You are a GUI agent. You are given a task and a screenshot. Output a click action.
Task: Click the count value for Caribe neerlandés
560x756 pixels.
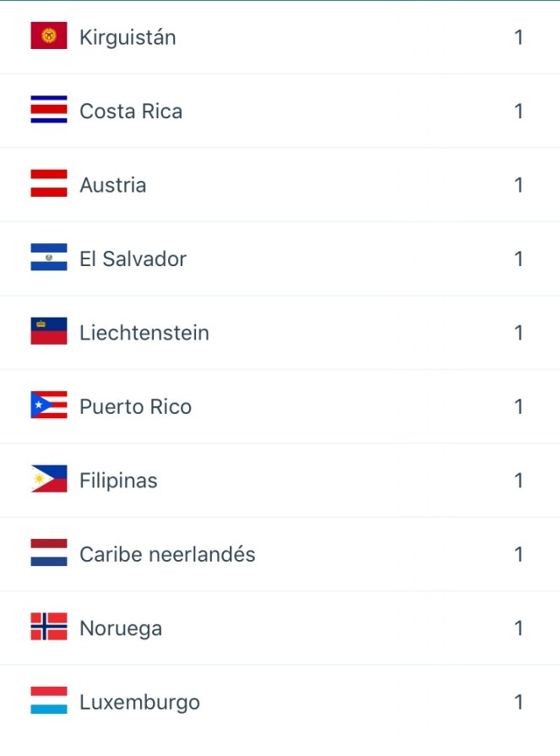[519, 554]
